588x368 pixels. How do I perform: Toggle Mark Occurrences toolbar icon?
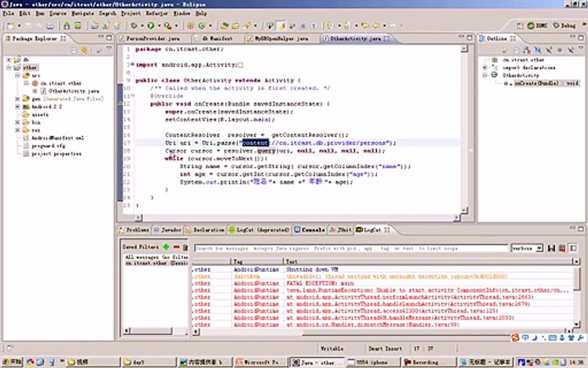pyautogui.click(x=282, y=26)
